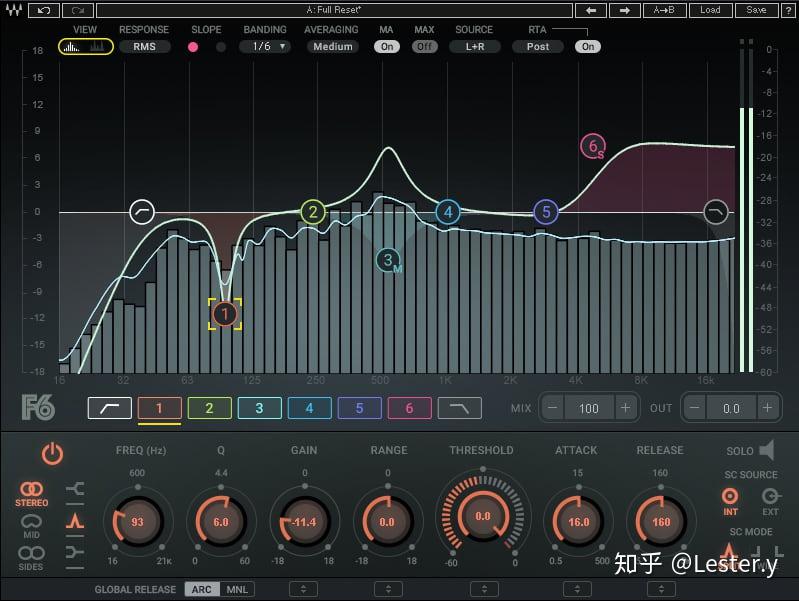This screenshot has width=799, height=601.
Task: Increase MIX with plus button
Action: [x=625, y=408]
